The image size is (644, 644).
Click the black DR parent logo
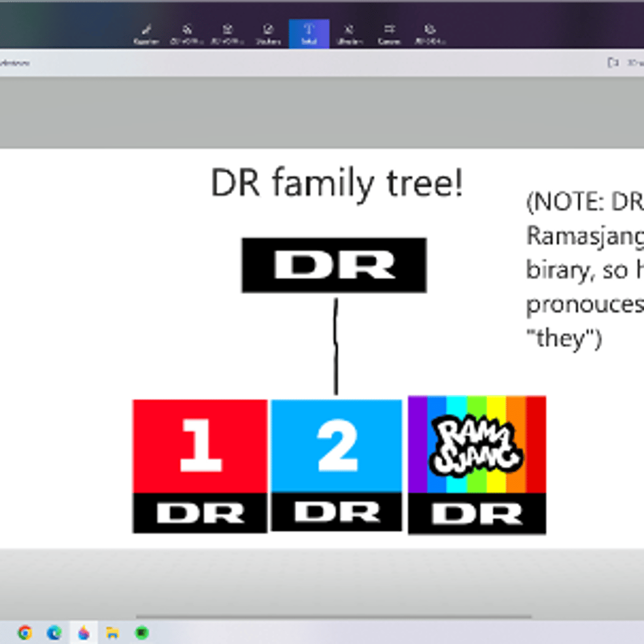click(334, 265)
